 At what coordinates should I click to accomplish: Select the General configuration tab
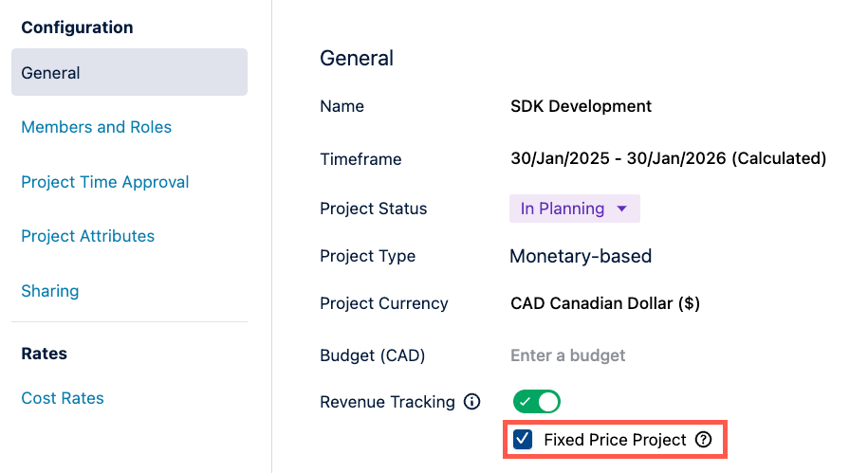click(x=129, y=73)
